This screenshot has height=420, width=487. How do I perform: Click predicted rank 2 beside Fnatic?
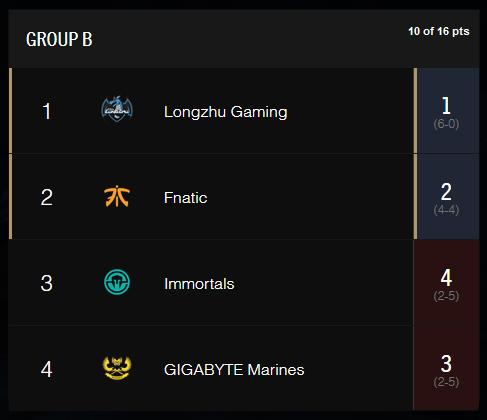click(446, 192)
